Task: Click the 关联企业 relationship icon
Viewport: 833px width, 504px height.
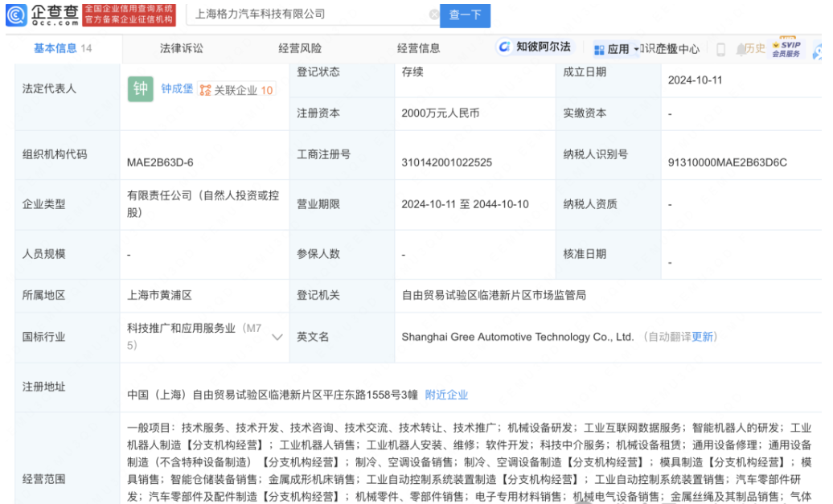Action: [205, 90]
